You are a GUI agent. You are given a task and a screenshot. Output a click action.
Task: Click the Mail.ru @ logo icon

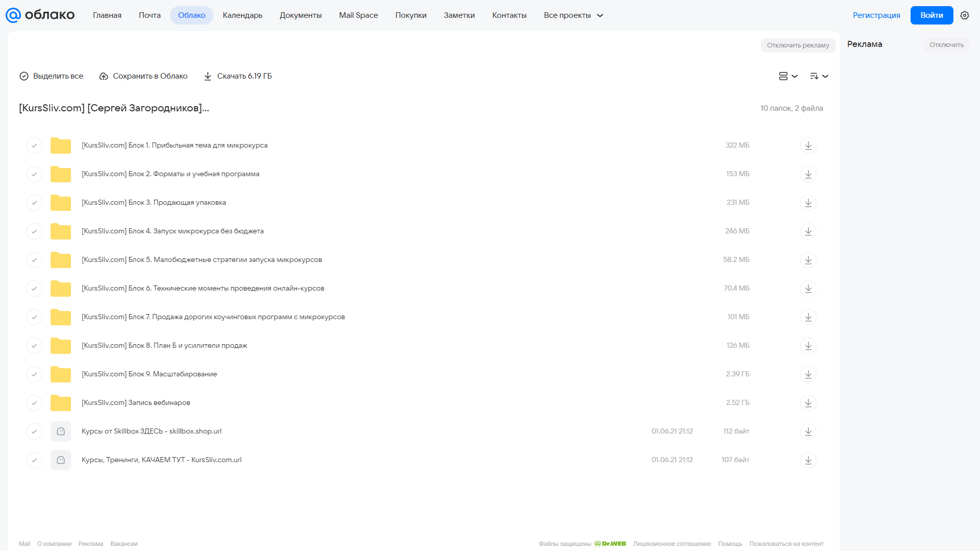point(13,15)
